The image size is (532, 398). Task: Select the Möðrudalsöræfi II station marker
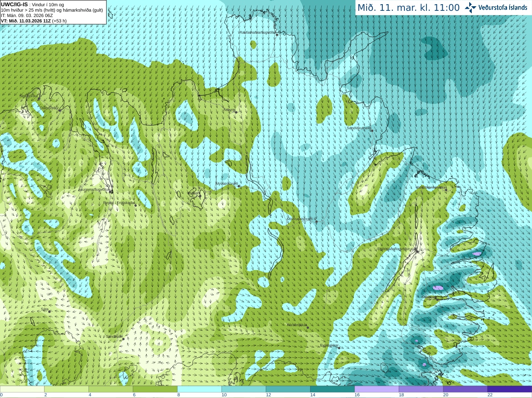point(316,221)
